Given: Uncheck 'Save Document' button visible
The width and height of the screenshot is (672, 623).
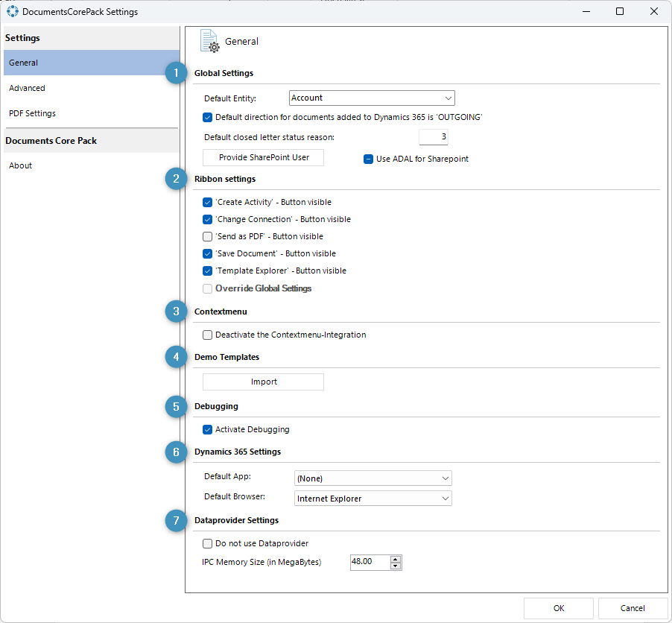Looking at the screenshot, I should (x=207, y=253).
